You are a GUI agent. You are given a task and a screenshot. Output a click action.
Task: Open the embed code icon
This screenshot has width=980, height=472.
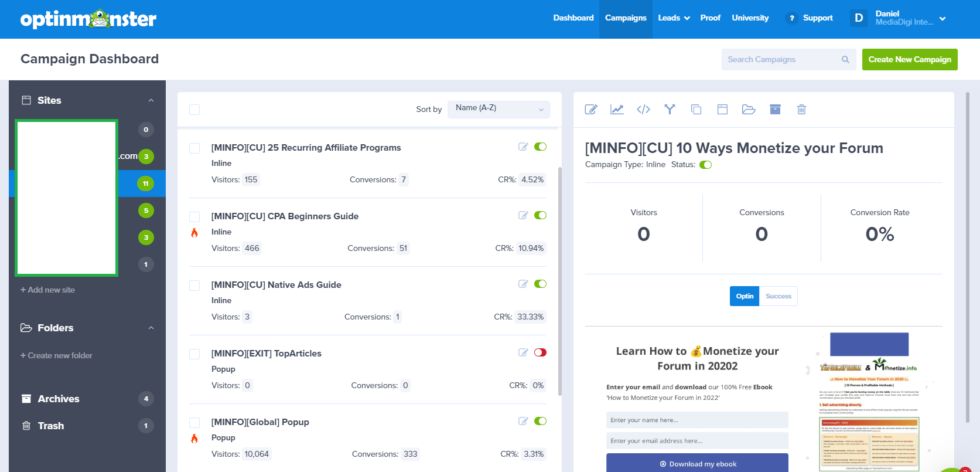(643, 110)
